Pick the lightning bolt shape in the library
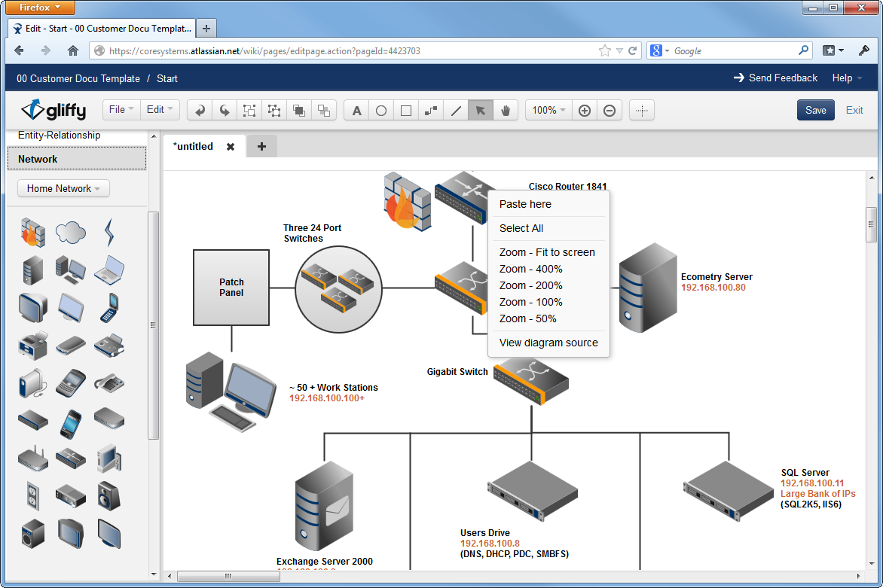This screenshot has width=883, height=588. pos(109,233)
